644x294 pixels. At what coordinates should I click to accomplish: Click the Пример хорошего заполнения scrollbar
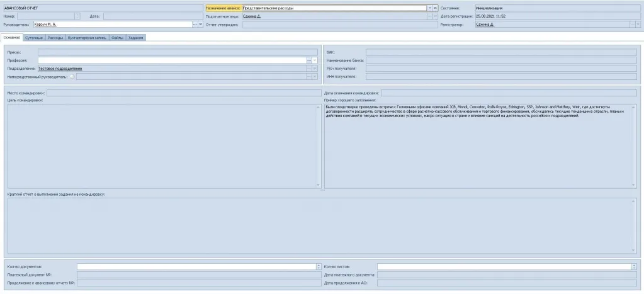coord(633,146)
